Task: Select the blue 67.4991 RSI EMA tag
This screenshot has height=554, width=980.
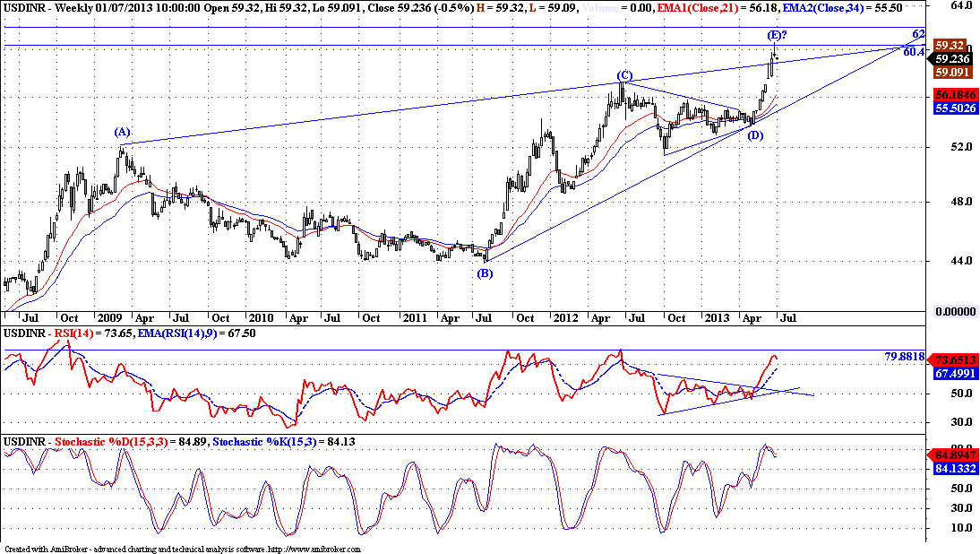Action: [x=954, y=373]
